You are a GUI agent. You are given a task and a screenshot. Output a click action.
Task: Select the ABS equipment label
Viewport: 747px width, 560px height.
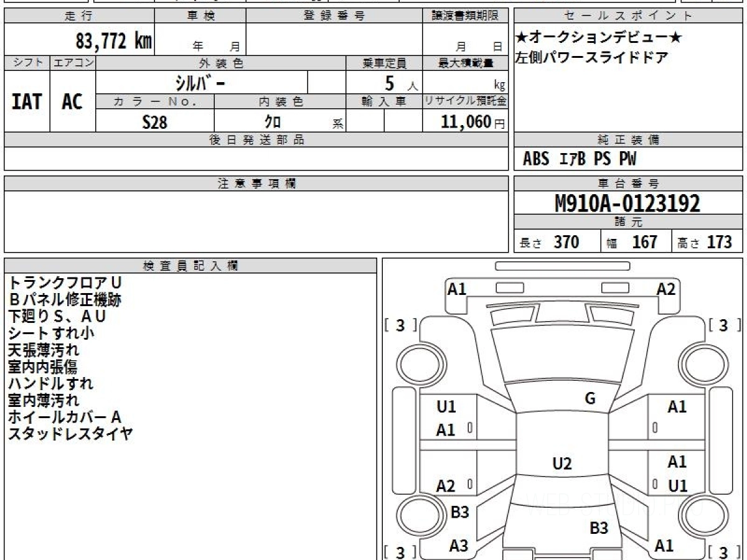pyautogui.click(x=535, y=159)
